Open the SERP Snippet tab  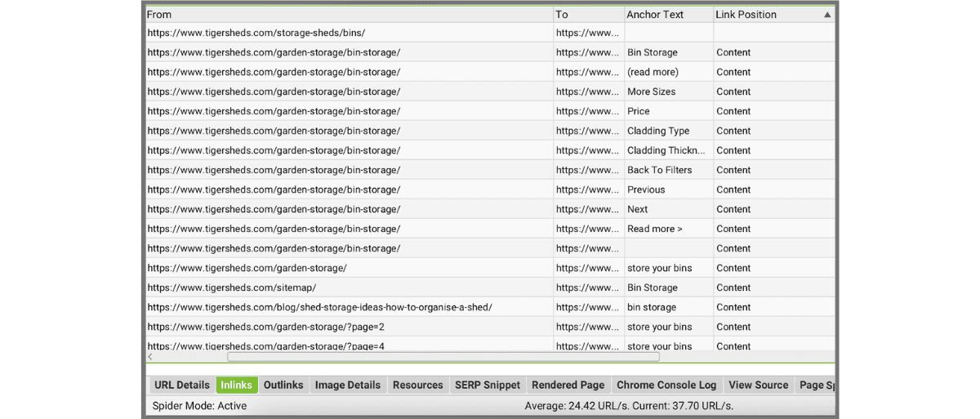(488, 385)
